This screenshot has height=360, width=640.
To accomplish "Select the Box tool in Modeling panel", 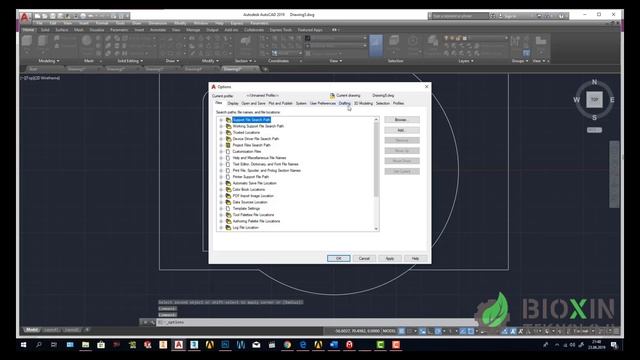I will [27, 41].
